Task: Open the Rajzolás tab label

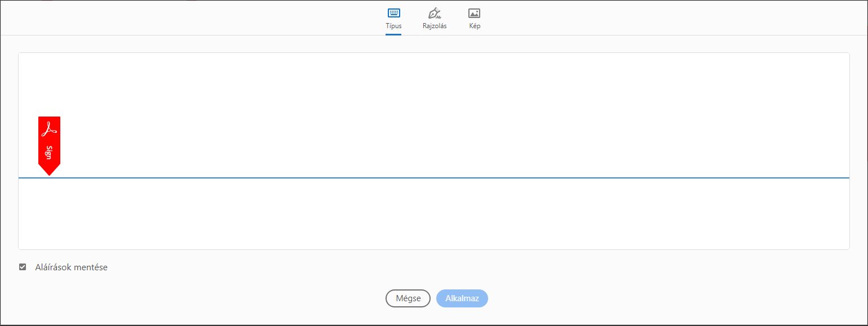Action: click(435, 26)
